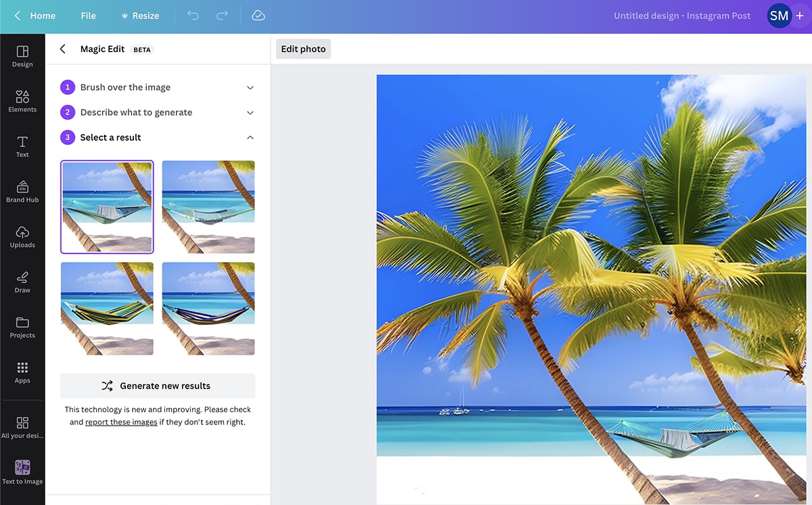
Task: Open Brand Hub from sidebar
Action: [22, 191]
